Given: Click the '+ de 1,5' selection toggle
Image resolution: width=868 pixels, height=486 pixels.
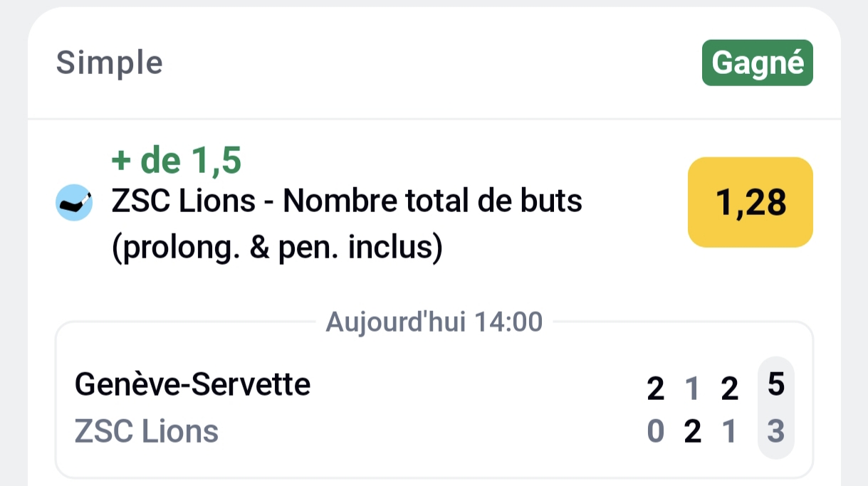Looking at the screenshot, I should coord(173,159).
